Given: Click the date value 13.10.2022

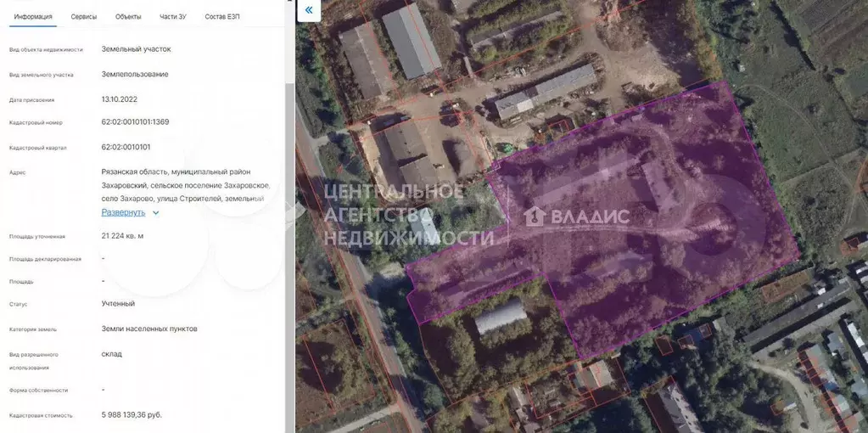Looking at the screenshot, I should tap(120, 99).
